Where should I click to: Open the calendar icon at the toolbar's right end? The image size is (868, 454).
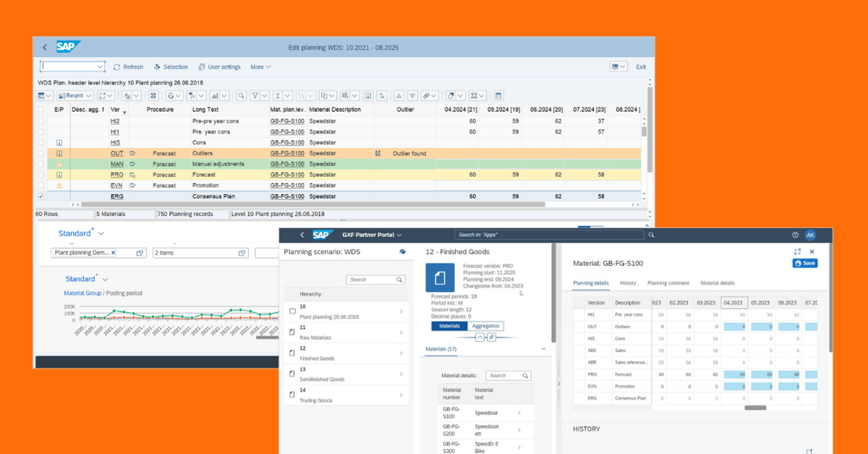coord(498,95)
